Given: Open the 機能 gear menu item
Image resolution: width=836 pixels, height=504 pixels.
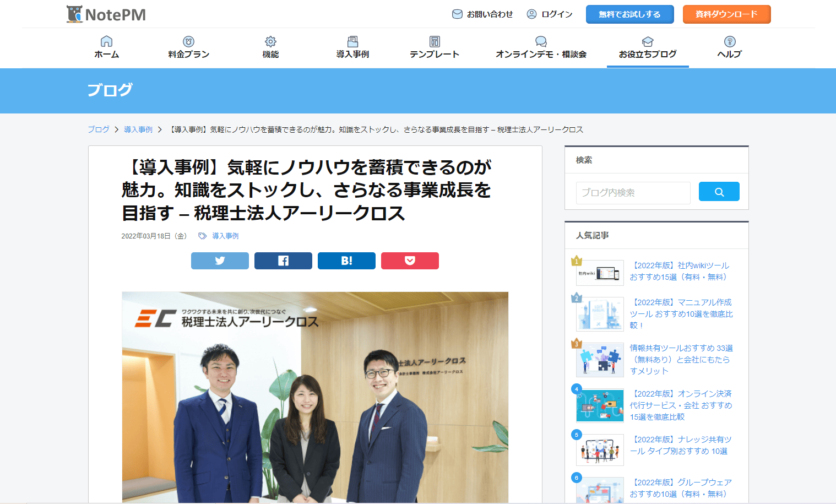Looking at the screenshot, I should pos(270,47).
